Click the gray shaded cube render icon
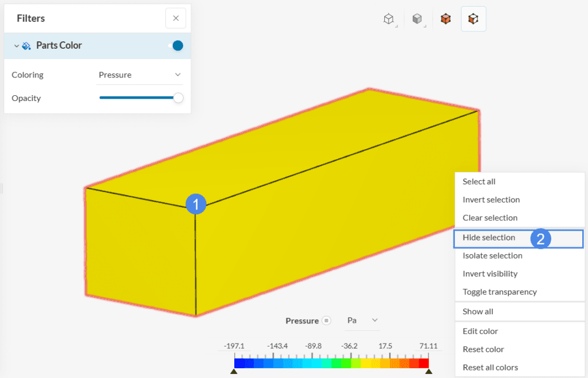588x378 pixels. [x=417, y=19]
